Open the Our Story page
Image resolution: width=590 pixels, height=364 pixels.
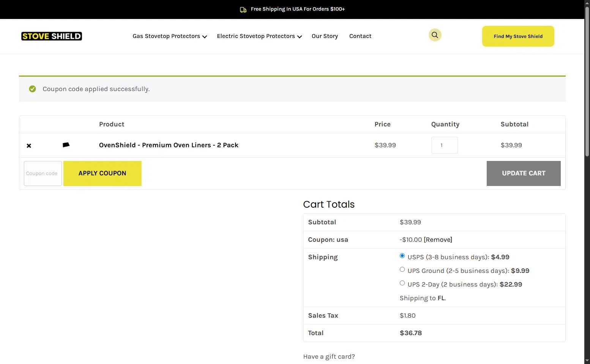pyautogui.click(x=325, y=36)
